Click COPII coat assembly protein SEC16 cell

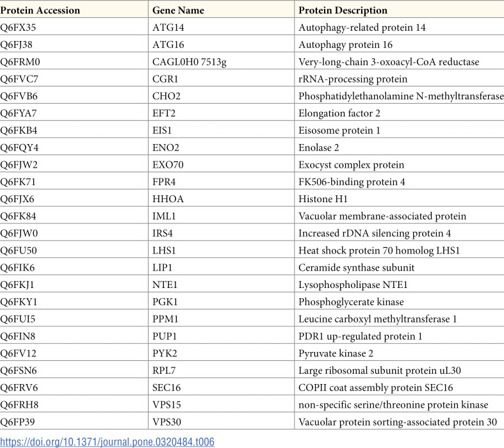click(376, 388)
